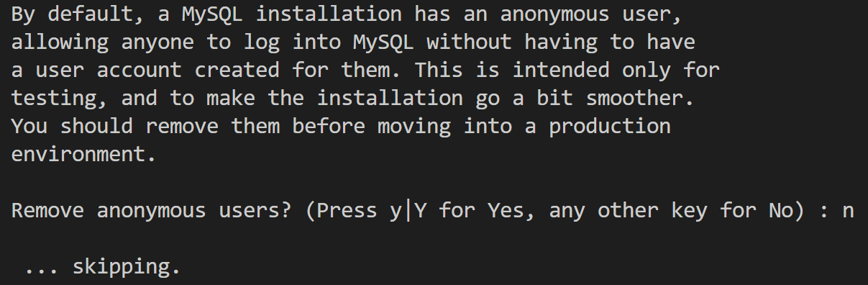Click the word "intended" in the terminal output

point(561,71)
